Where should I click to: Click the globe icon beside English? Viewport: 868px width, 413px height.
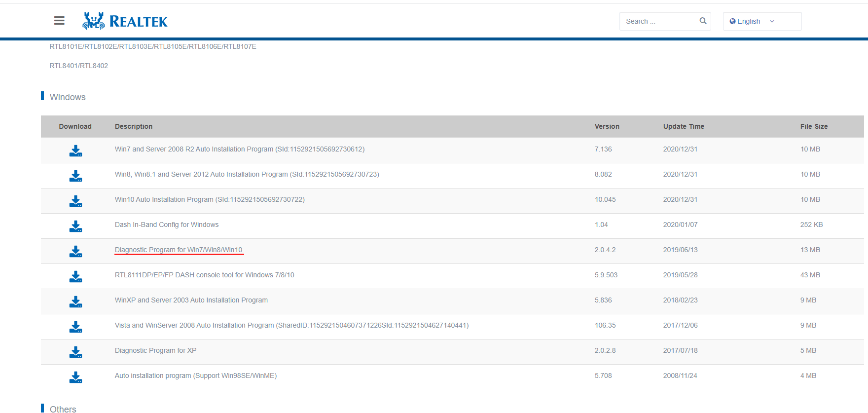tap(732, 21)
